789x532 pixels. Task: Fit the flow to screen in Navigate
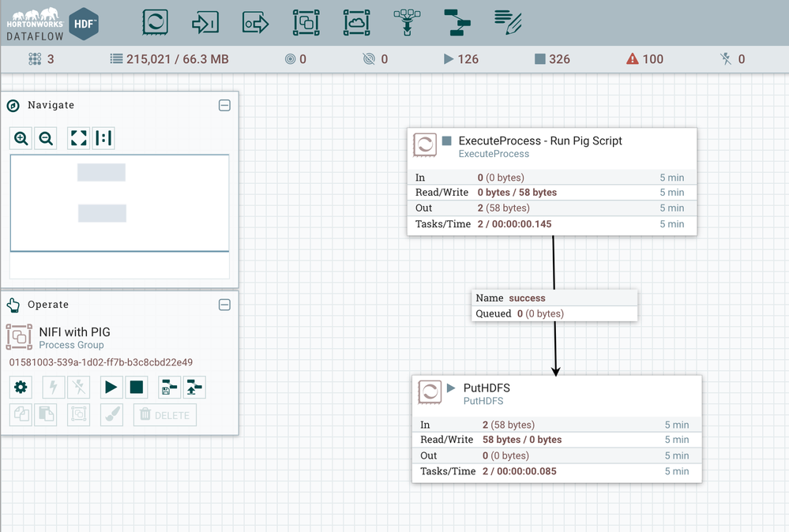[78, 139]
